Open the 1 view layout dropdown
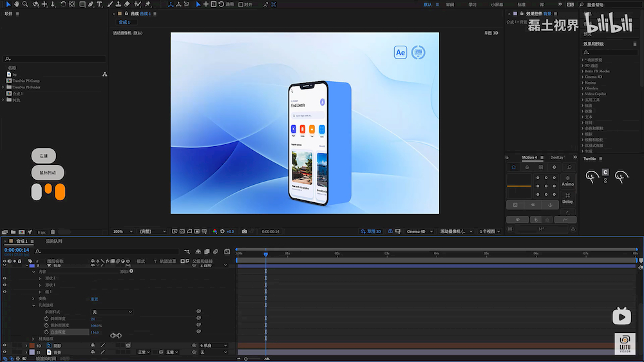 click(x=490, y=231)
